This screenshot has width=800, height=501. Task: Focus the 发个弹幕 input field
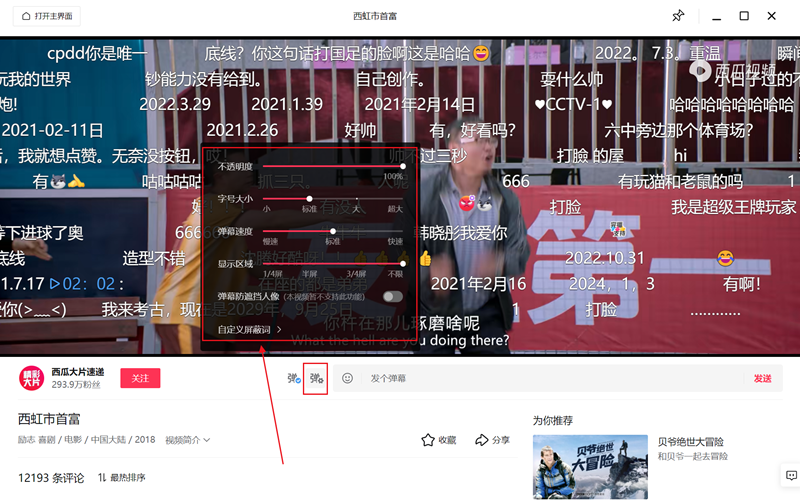pyautogui.click(x=554, y=379)
